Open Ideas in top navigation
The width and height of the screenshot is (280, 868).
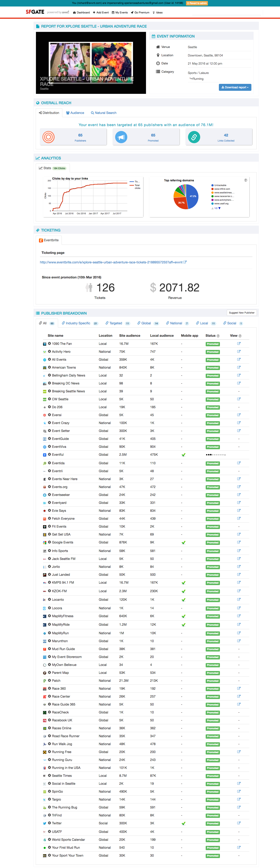click(x=158, y=12)
